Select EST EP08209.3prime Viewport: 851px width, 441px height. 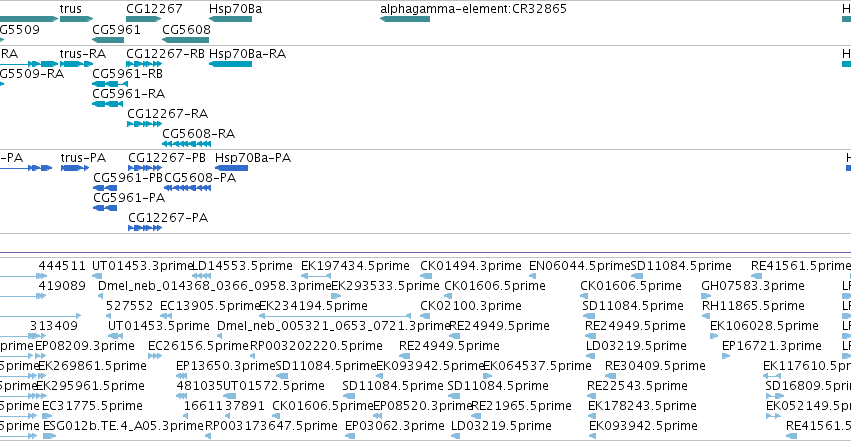click(85, 347)
